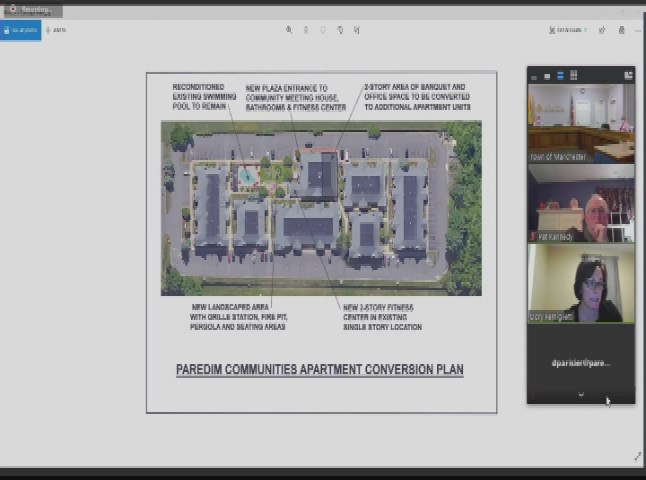Click the share icon in Photos toolbar

pyautogui.click(x=602, y=30)
